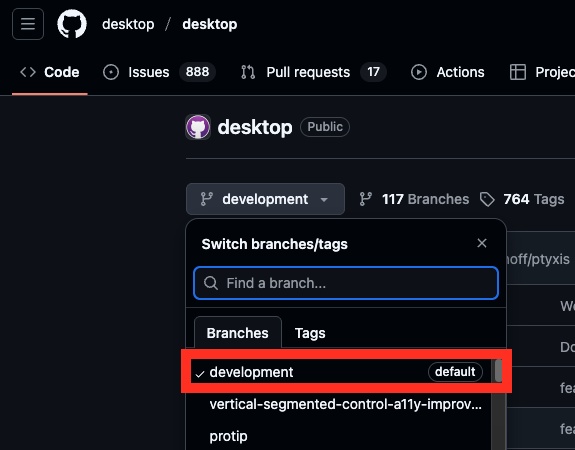Select the development default branch
Screen dimensions: 575x450
[341, 372]
